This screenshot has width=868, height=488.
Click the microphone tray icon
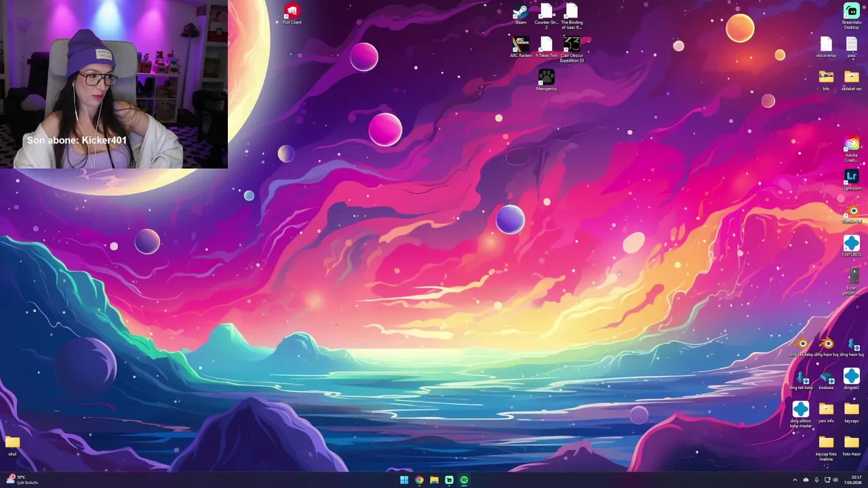pos(816,480)
